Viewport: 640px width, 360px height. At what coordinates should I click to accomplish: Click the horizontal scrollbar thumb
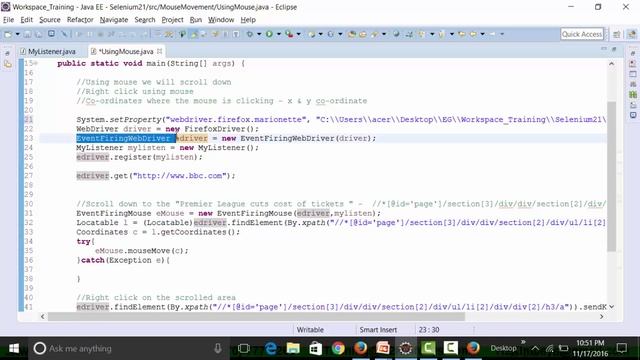pyautogui.click(x=256, y=316)
